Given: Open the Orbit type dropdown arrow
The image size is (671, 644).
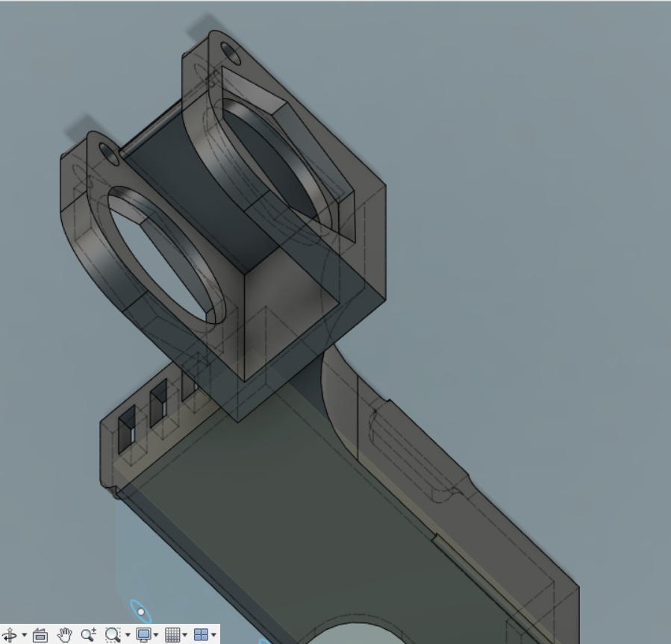Looking at the screenshot, I should point(24,636).
